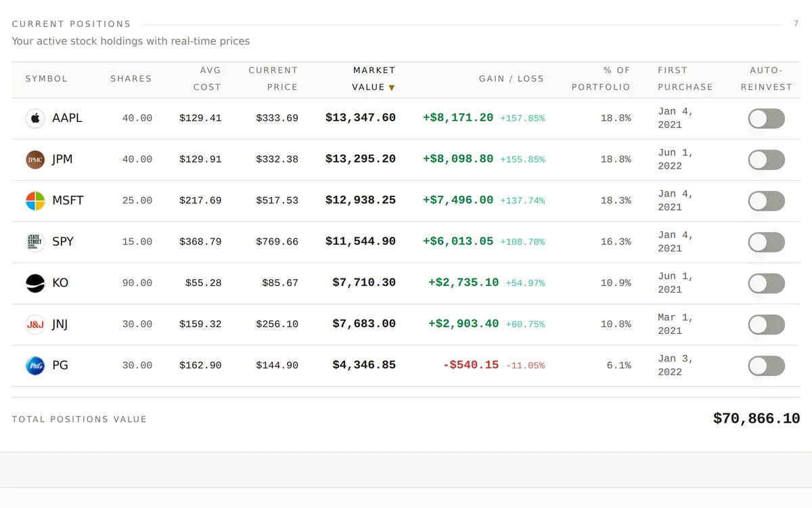Click SPY portfolio share 16.3%
This screenshot has height=508, width=812.
tap(616, 242)
